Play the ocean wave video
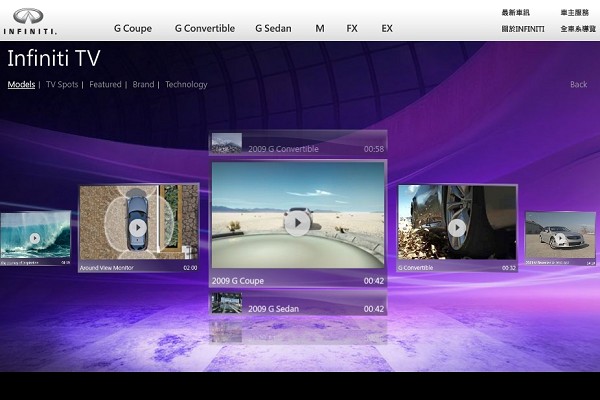Screen dimensions: 600x400 (x=35, y=238)
